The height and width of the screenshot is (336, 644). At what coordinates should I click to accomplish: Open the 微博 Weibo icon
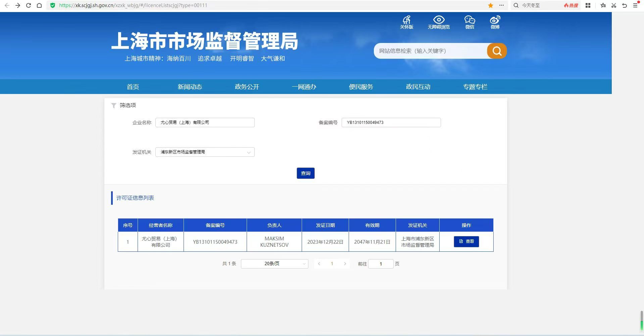pyautogui.click(x=495, y=22)
